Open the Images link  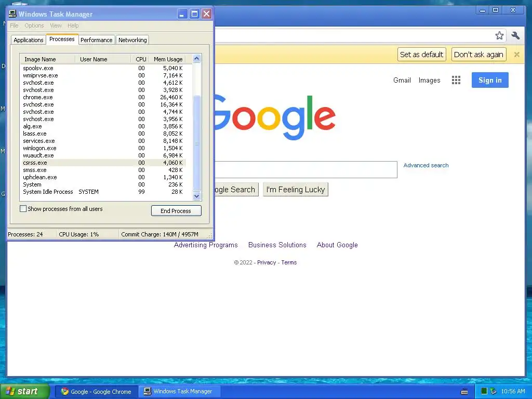click(x=429, y=80)
